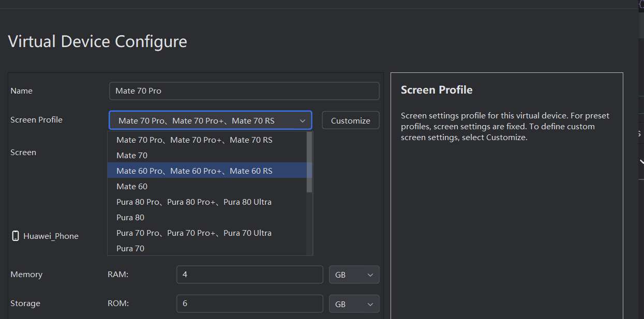
Task: Click the ROM value input field
Action: coord(249,304)
